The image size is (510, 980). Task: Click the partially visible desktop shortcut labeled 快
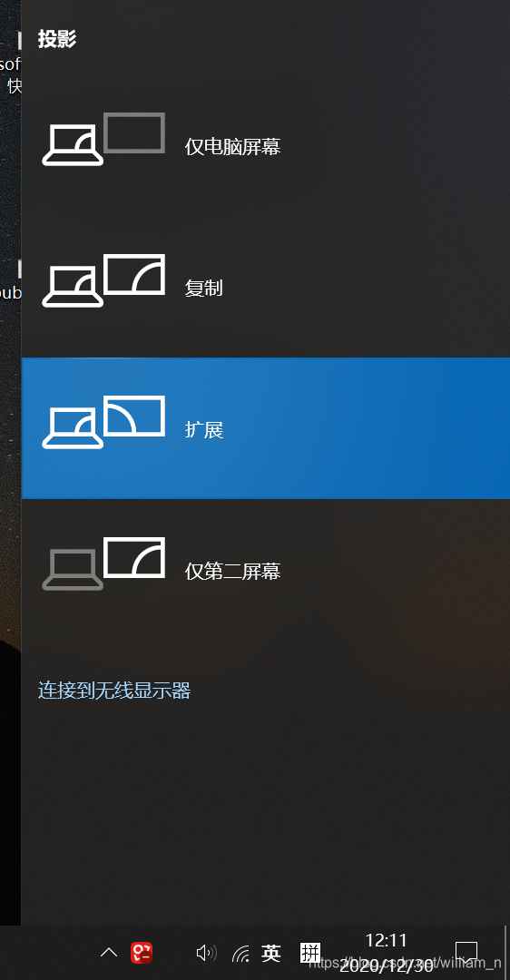pos(14,85)
